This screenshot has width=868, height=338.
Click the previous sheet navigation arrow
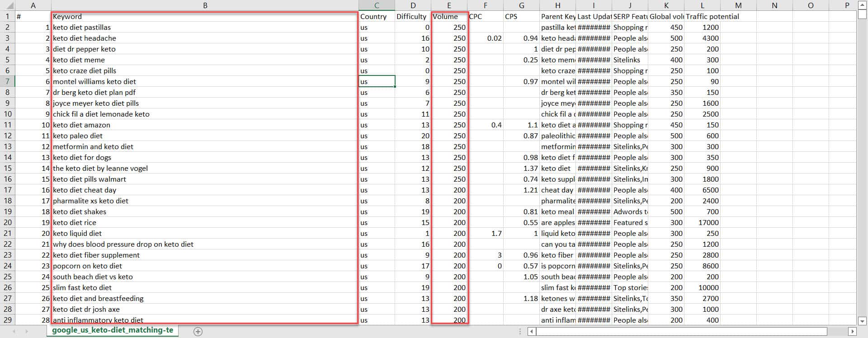[13, 331]
